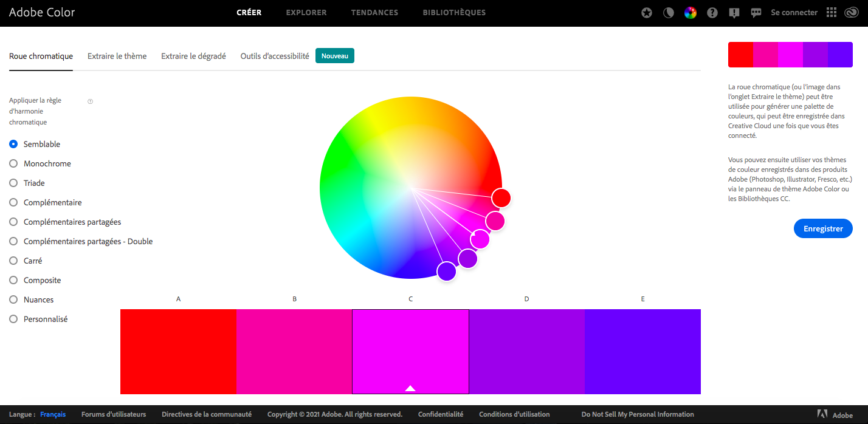Image resolution: width=868 pixels, height=424 pixels.
Task: Select the Complémentaires partagées rule
Action: [65, 222]
